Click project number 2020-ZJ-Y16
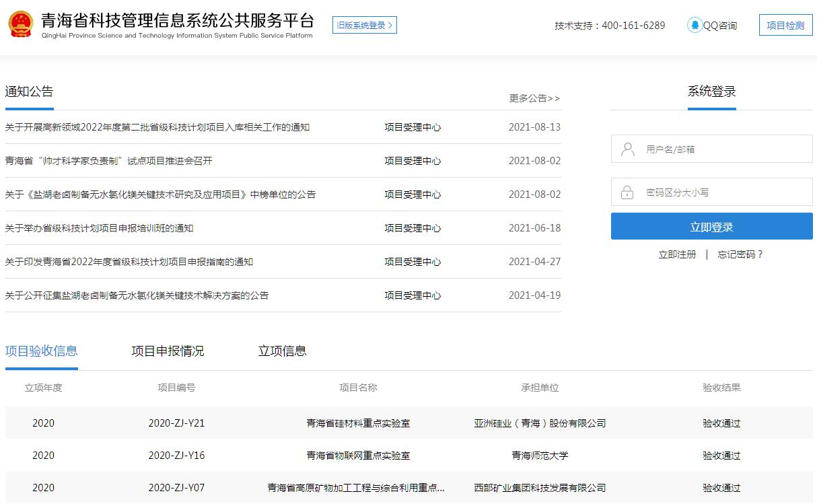 (176, 456)
